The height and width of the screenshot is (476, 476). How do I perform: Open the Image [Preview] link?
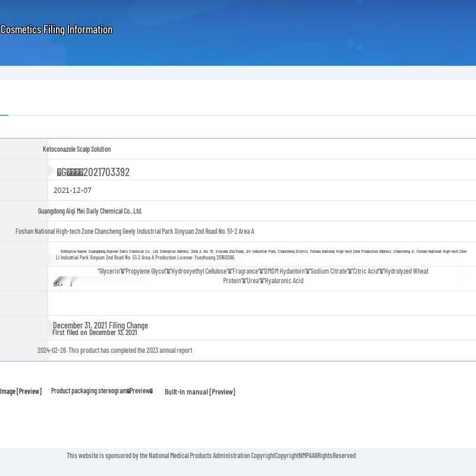click(21, 391)
